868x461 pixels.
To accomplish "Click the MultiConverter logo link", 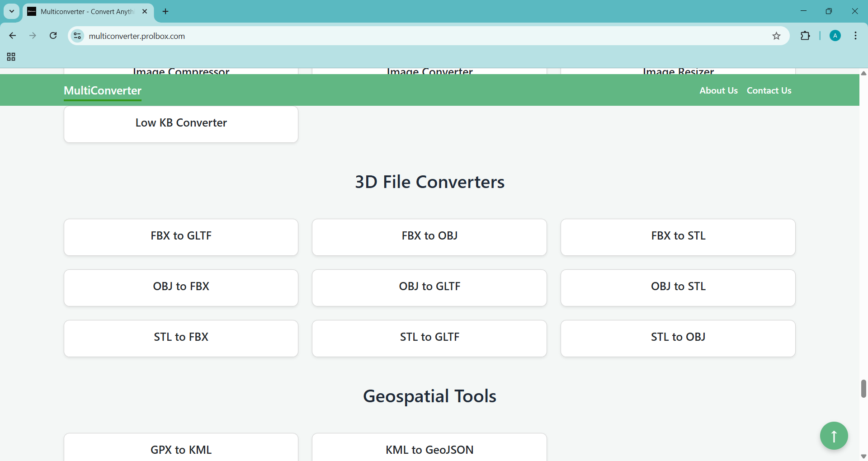I will [x=103, y=90].
